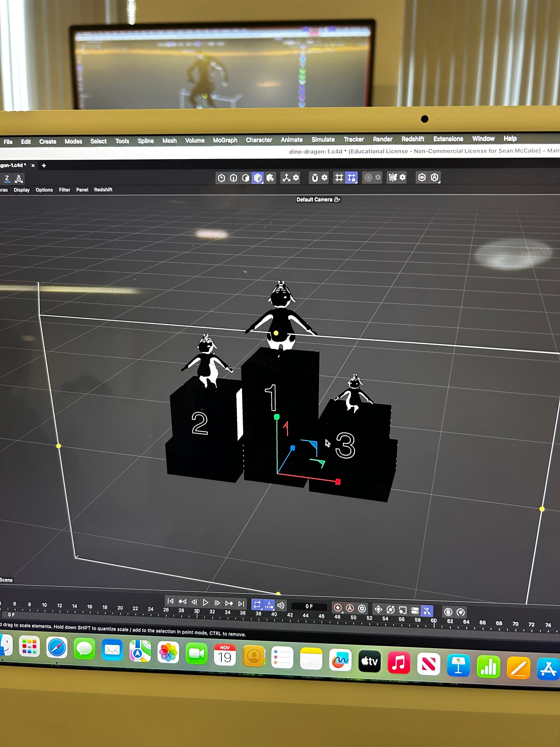Toggle the Autokeying button
This screenshot has height=747, width=560.
350,608
